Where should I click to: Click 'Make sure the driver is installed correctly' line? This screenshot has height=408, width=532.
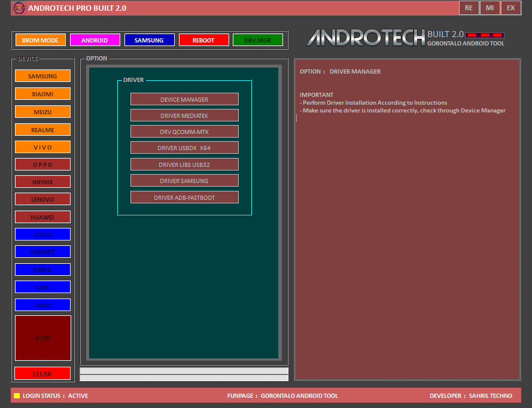click(x=402, y=111)
